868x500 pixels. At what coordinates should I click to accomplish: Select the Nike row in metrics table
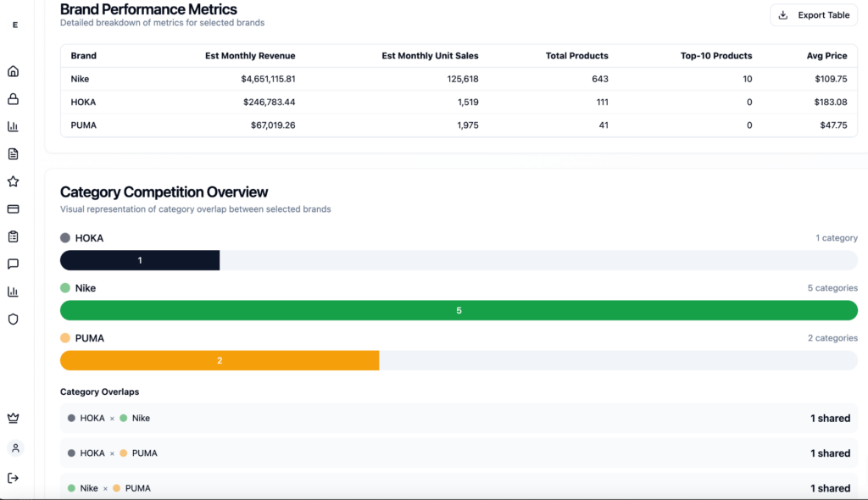(x=459, y=79)
